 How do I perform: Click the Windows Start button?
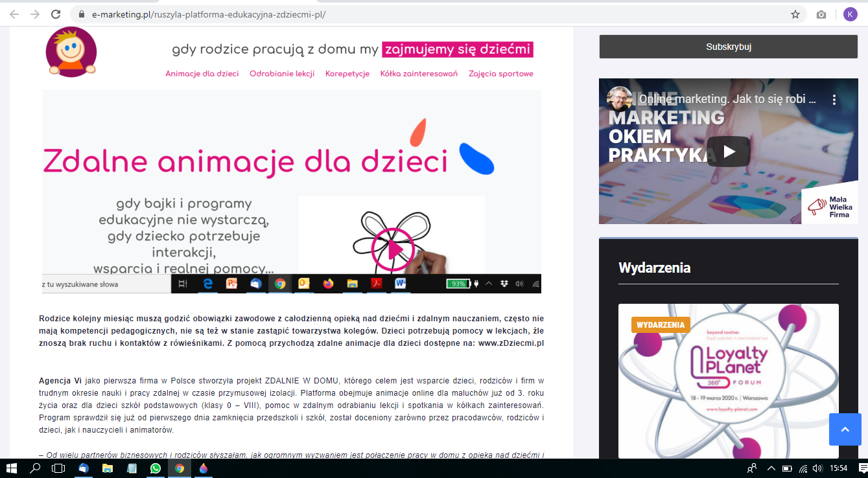click(12, 468)
